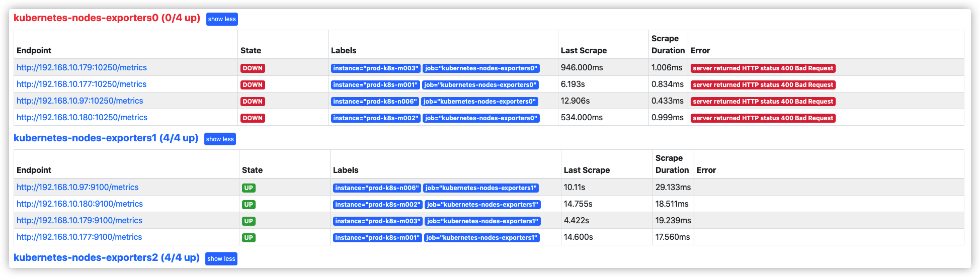This screenshot has height=277, width=980.
Task: Click instance="prod-k8s-m002" label in exporters0 table
Action: pos(376,118)
